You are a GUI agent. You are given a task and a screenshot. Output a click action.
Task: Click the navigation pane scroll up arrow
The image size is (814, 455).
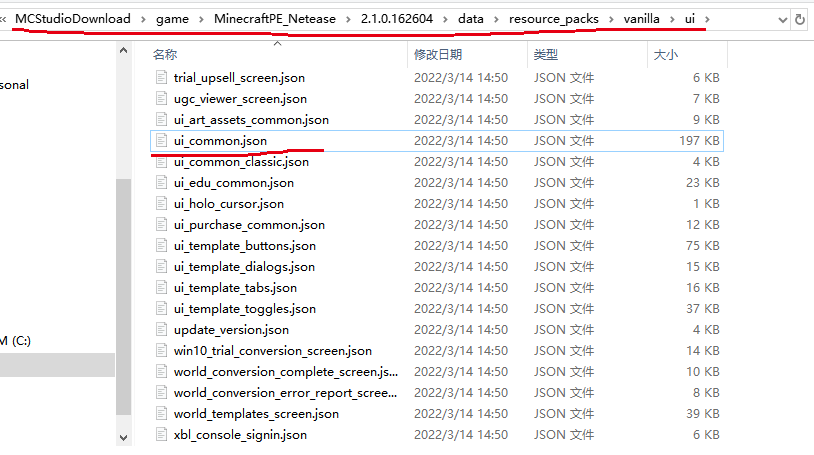(124, 51)
